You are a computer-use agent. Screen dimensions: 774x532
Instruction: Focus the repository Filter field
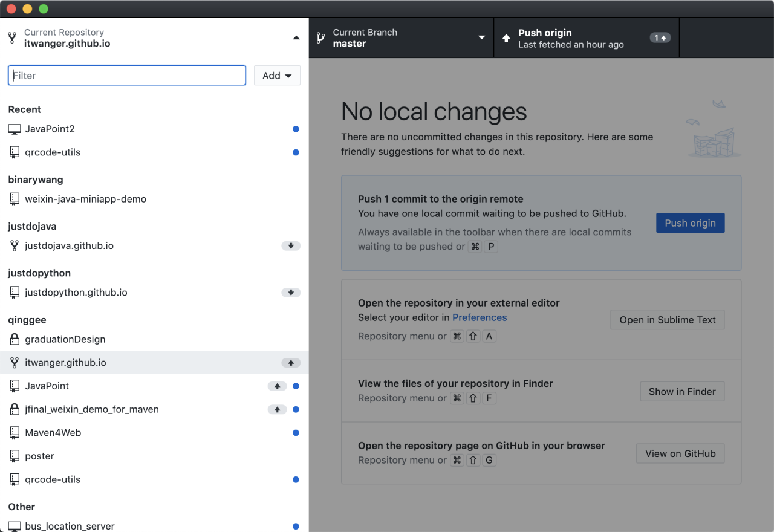click(127, 76)
